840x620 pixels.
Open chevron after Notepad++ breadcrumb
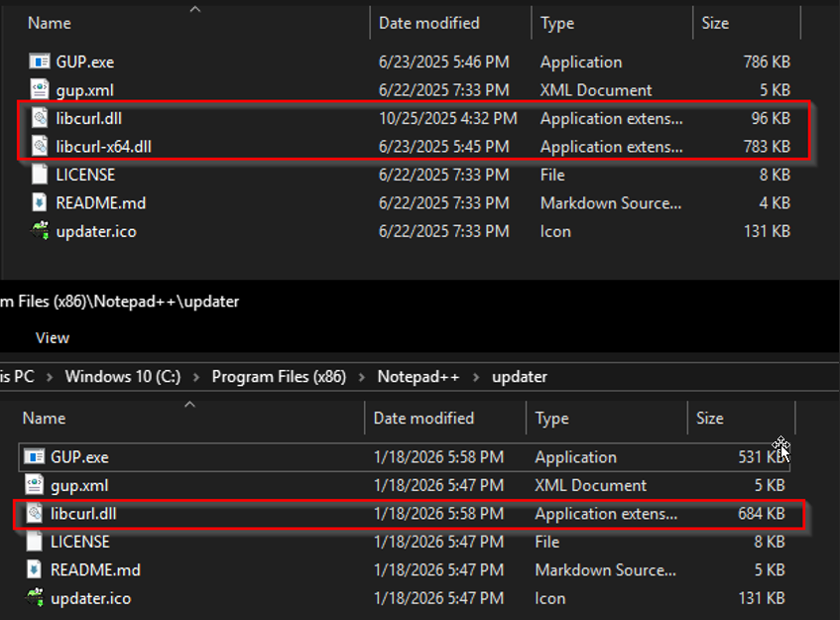(476, 377)
